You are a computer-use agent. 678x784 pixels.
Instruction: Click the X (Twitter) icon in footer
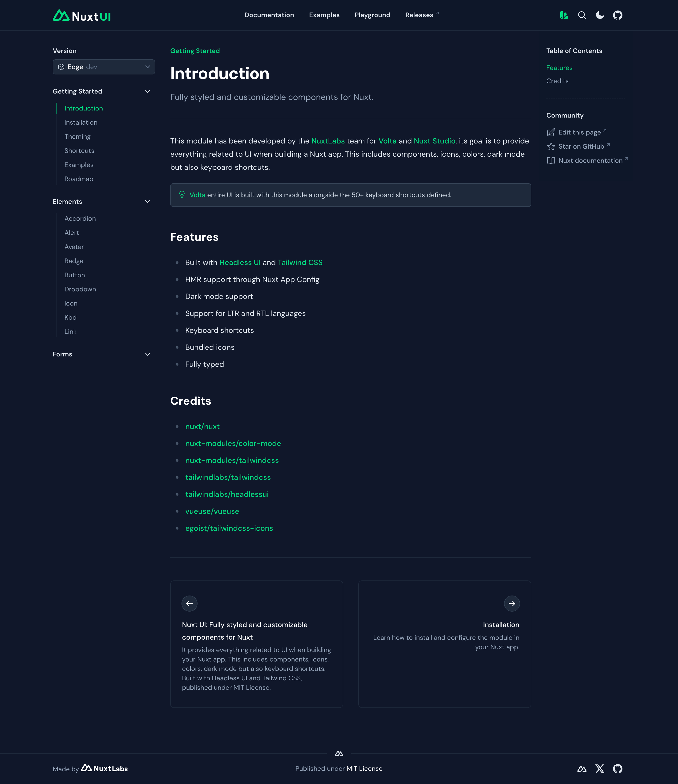600,768
